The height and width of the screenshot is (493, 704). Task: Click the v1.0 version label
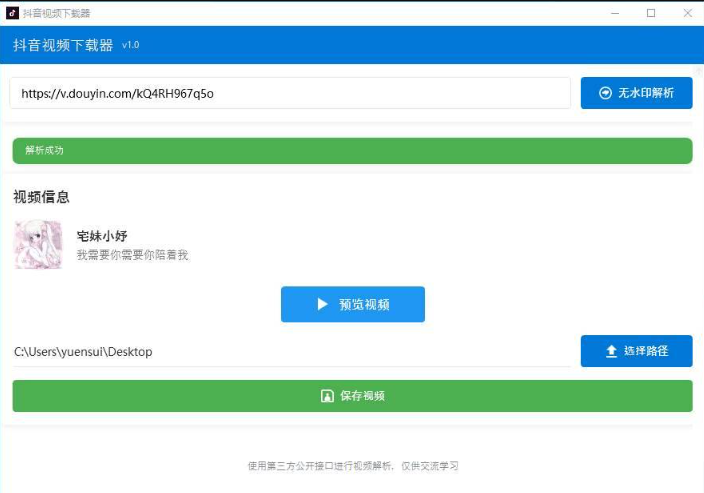click(x=131, y=45)
